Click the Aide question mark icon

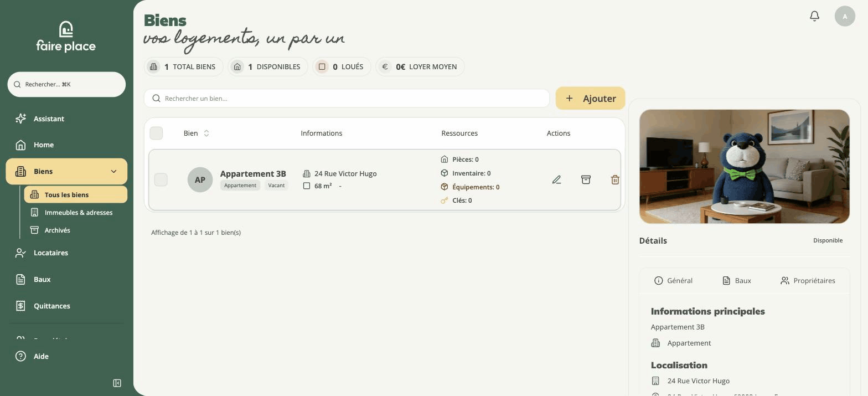[20, 356]
